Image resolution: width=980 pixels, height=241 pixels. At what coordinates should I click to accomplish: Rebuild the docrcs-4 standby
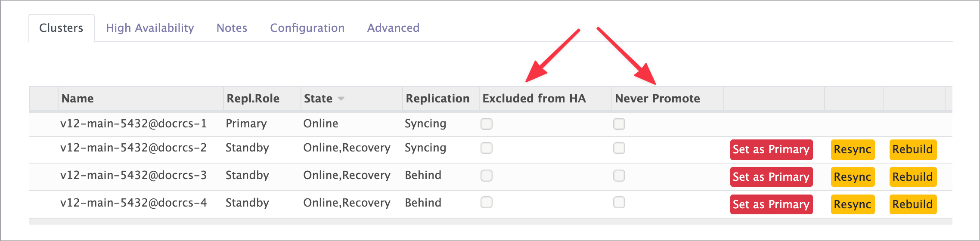(913, 204)
